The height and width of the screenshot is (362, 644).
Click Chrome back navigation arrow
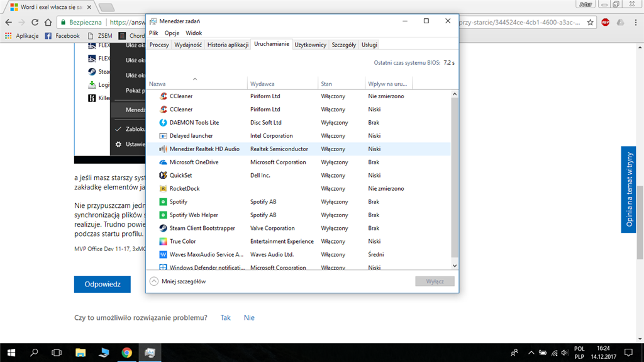click(9, 22)
